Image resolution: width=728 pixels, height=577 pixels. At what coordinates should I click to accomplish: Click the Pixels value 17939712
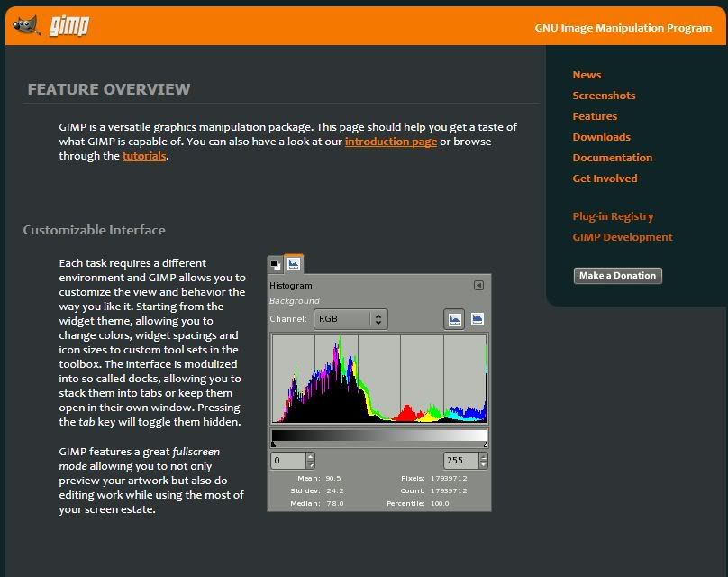449,478
